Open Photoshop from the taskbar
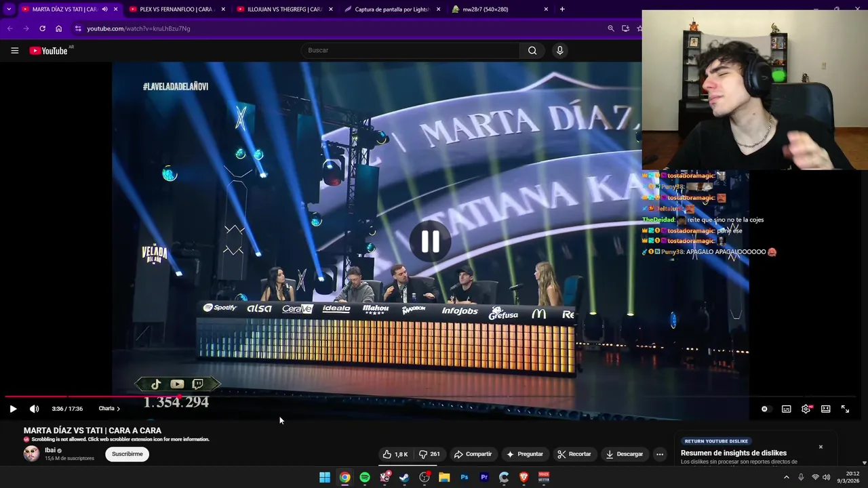 tap(464, 477)
